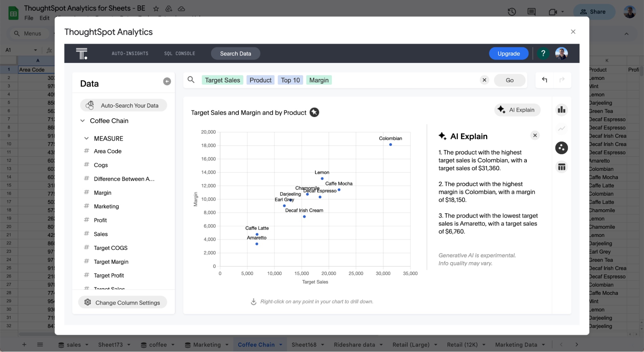The image size is (644, 352).
Task: Select the Margin measure column
Action: [x=102, y=192]
